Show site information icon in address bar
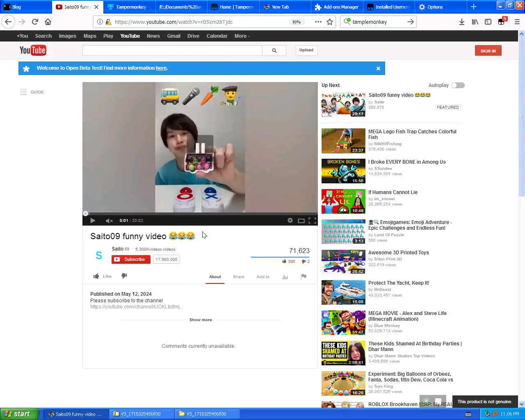Viewport: 525px width, 420px height. pos(100,22)
